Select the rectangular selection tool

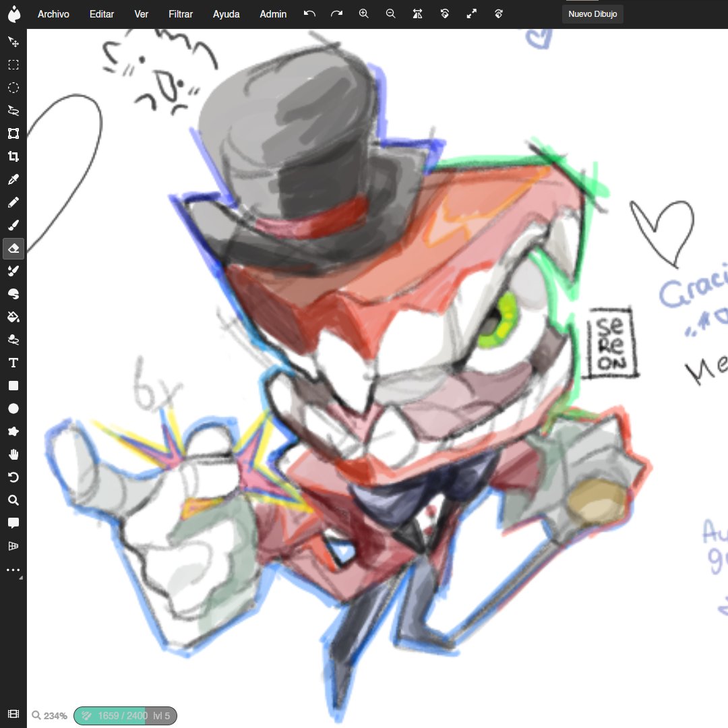tap(13, 65)
